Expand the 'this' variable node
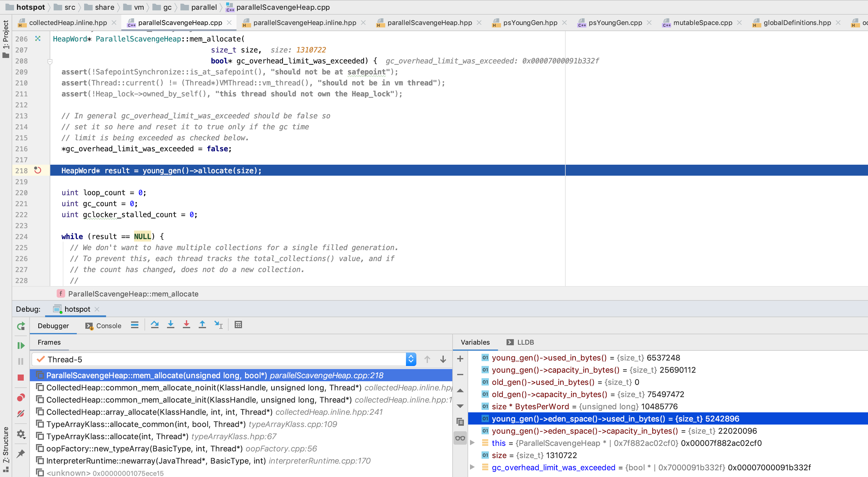 pyautogui.click(x=472, y=443)
